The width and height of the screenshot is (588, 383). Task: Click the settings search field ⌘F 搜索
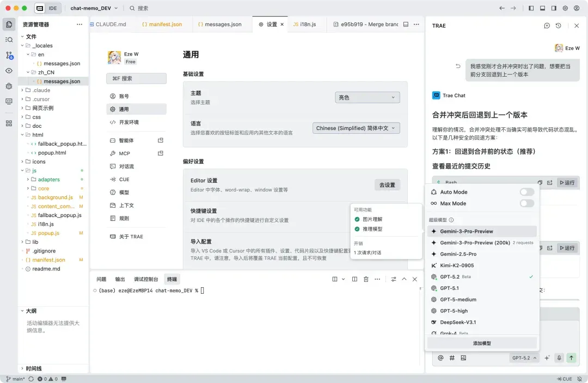tap(137, 78)
